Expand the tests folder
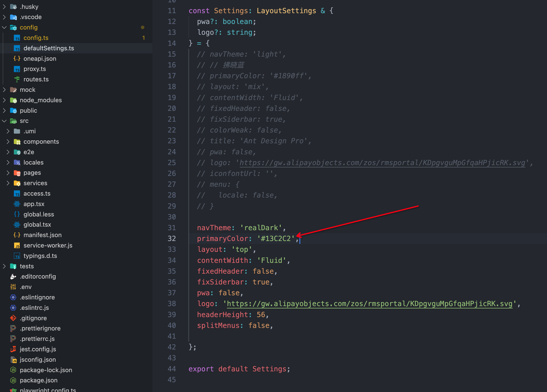The height and width of the screenshot is (392, 547). 4,266
